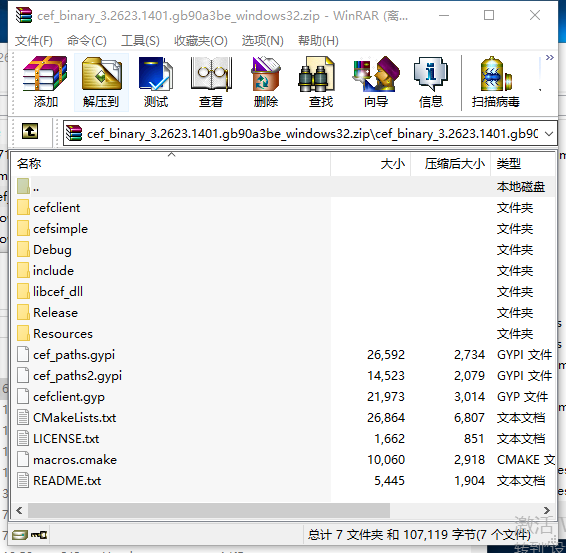Open the Help (帮助) menu
566x553 pixels.
(318, 41)
